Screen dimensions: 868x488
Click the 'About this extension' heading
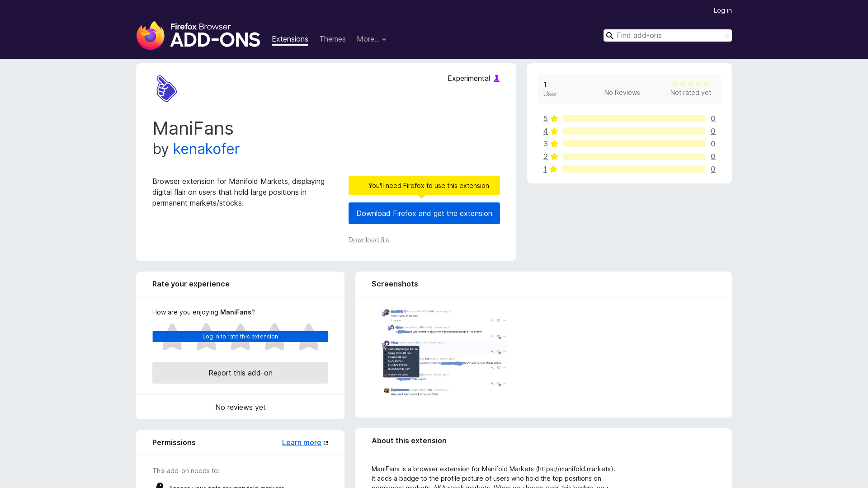(x=409, y=441)
